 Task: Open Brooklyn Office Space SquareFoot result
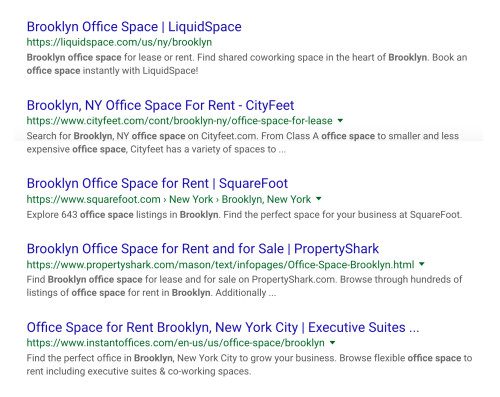[x=157, y=183]
